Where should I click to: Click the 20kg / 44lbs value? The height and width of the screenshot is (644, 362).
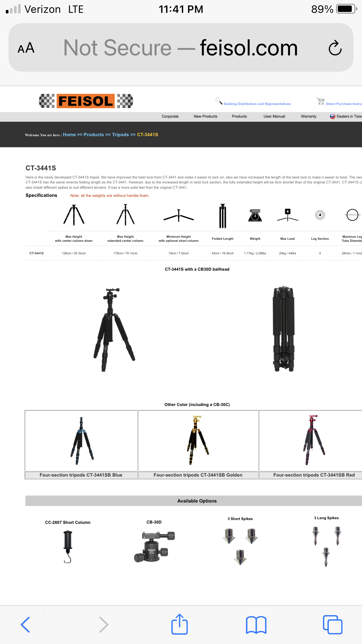coord(287,253)
